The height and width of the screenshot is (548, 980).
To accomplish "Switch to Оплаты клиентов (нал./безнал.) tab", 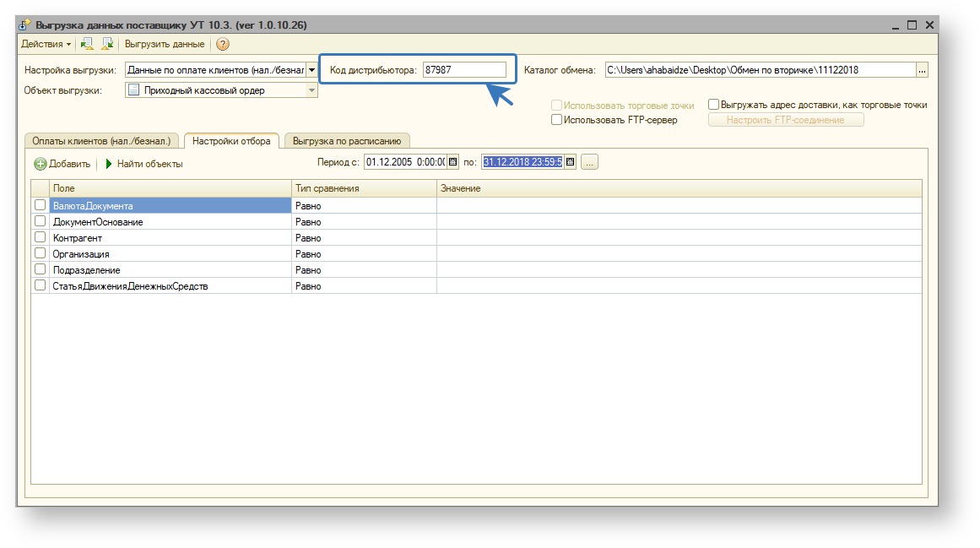I will [101, 141].
